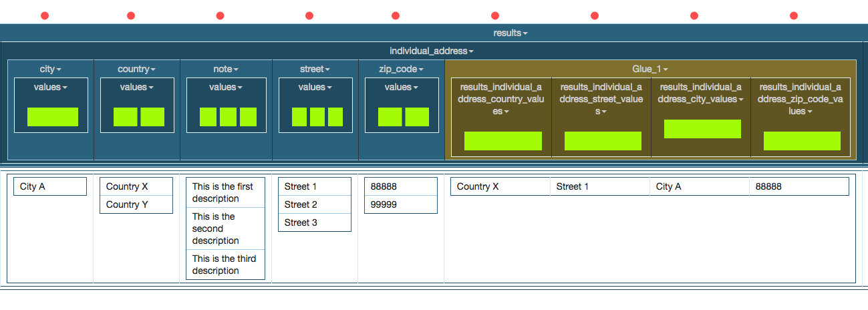This screenshot has height=310, width=868.
Task: Select the 'Country Y' data cell
Action: click(136, 205)
